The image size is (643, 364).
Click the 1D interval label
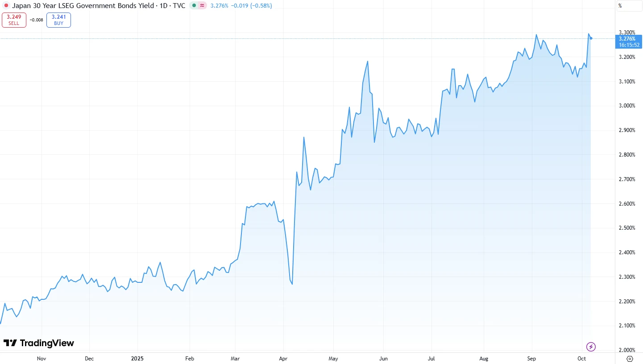[164, 6]
